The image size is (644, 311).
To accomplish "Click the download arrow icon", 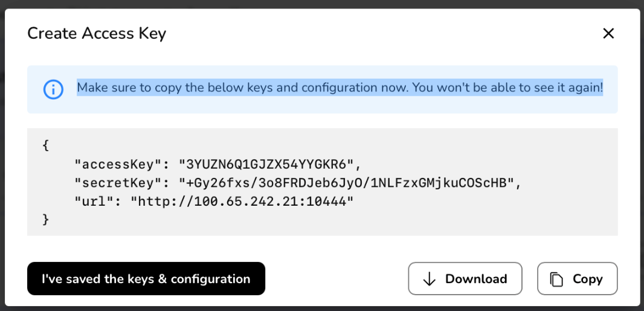I will 430,279.
